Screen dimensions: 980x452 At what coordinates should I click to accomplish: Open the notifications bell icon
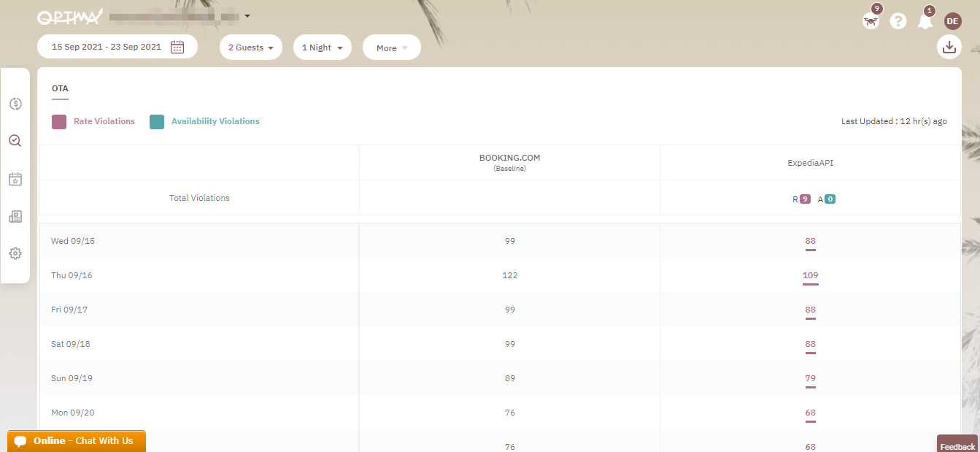tap(925, 21)
